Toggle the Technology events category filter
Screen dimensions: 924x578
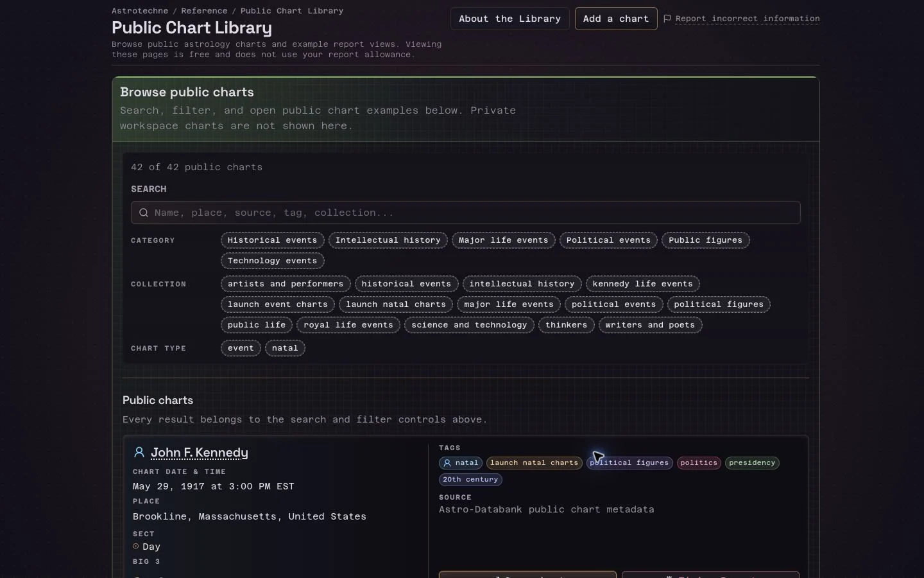pos(273,261)
